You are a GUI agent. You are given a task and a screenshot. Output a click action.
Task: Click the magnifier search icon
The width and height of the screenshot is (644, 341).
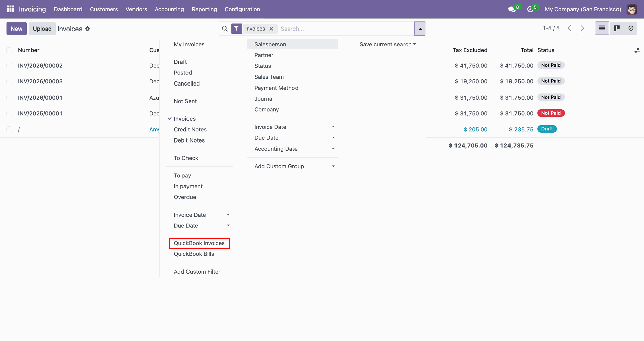coord(225,29)
